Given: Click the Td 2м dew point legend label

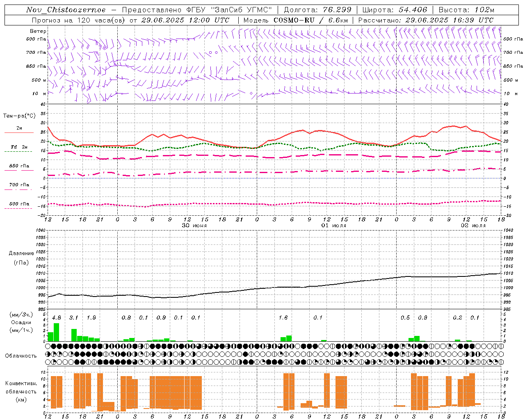Looking at the screenshot, I should coord(19,147).
